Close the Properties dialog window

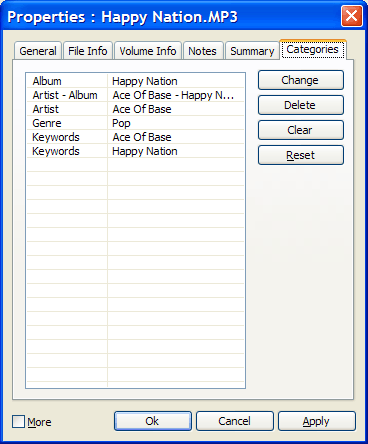coord(352,16)
